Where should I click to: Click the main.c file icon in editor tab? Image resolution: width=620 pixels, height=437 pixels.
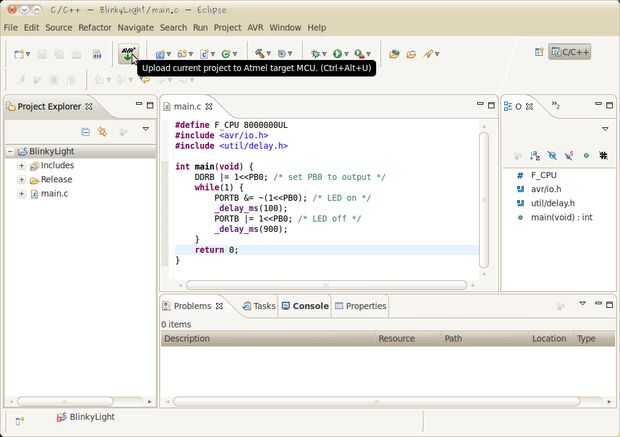point(167,106)
